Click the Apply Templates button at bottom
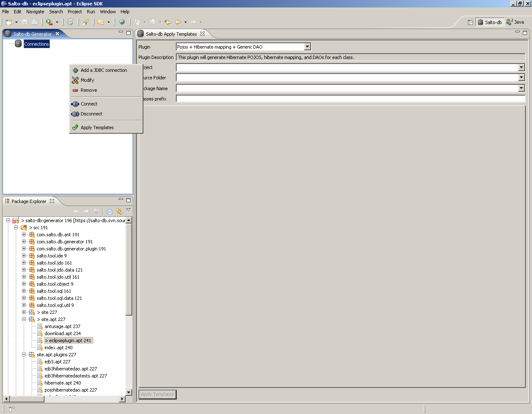This screenshot has width=532, height=414. click(158, 394)
